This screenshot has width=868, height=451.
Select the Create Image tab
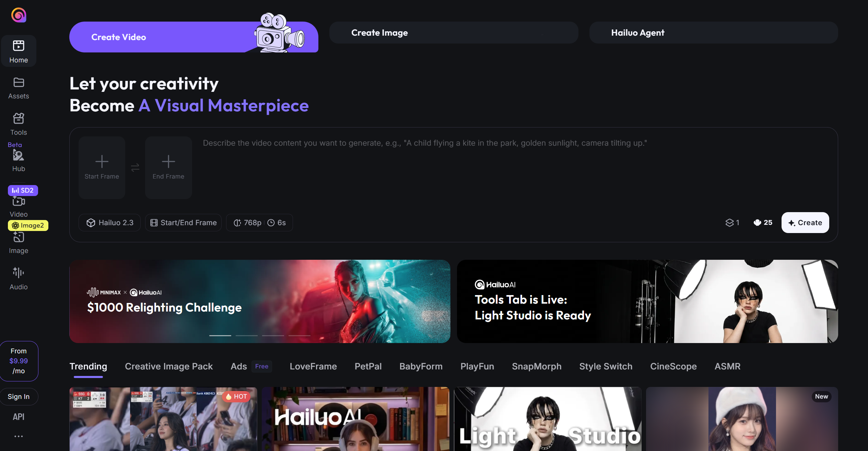(x=454, y=33)
